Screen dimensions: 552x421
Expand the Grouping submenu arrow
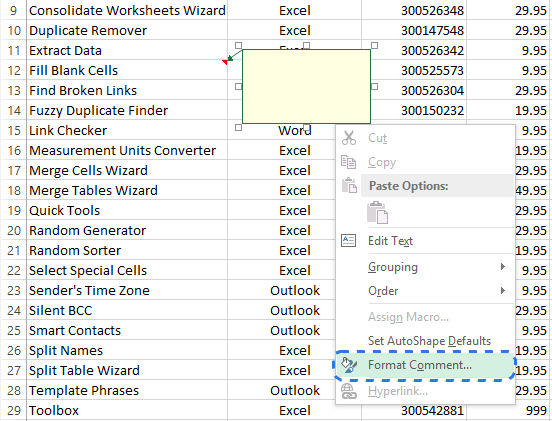(503, 267)
